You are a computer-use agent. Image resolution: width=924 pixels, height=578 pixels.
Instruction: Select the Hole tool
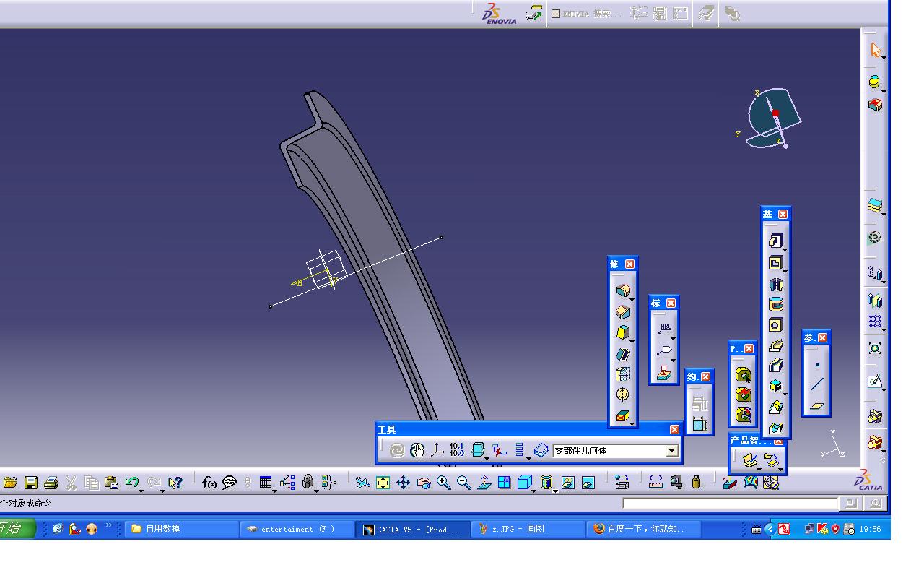775,325
